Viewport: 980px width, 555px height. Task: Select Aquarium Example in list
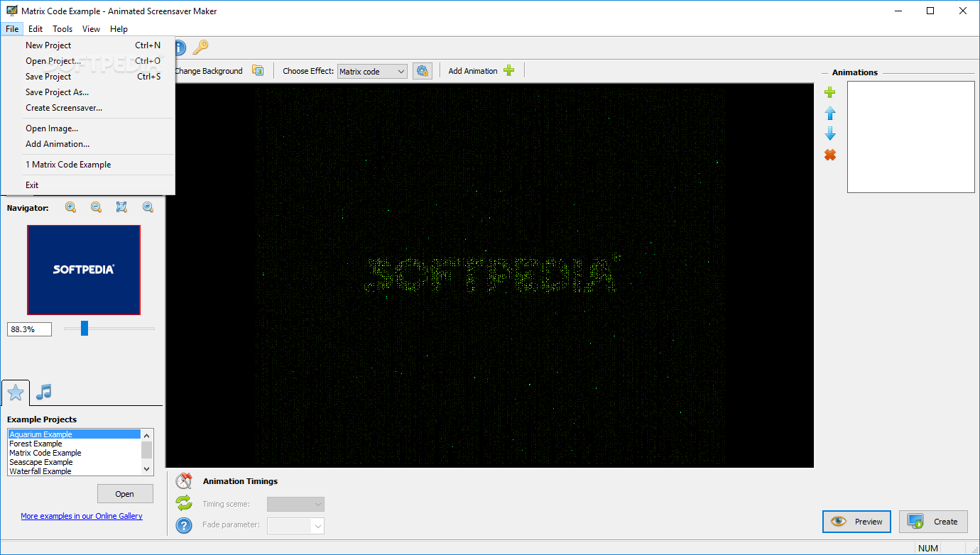tap(75, 434)
